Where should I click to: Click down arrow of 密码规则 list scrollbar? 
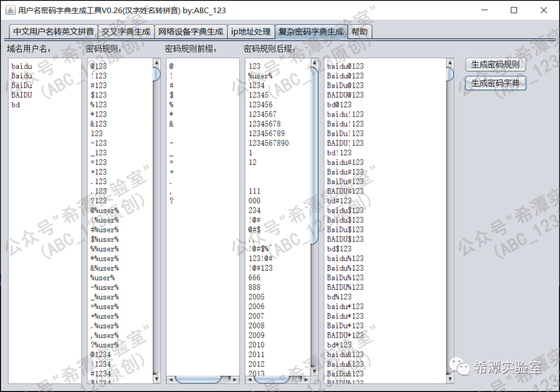coord(157,379)
